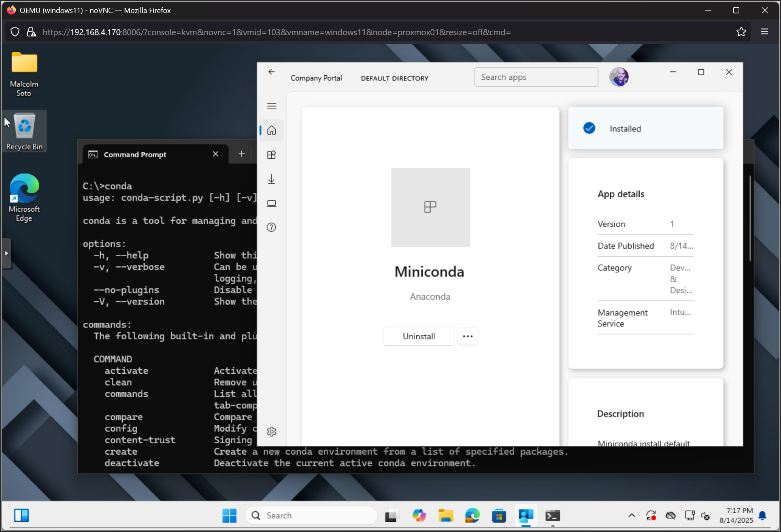Open the display and network tray icon
Viewport: 781px width, 532px height.
pos(689,515)
